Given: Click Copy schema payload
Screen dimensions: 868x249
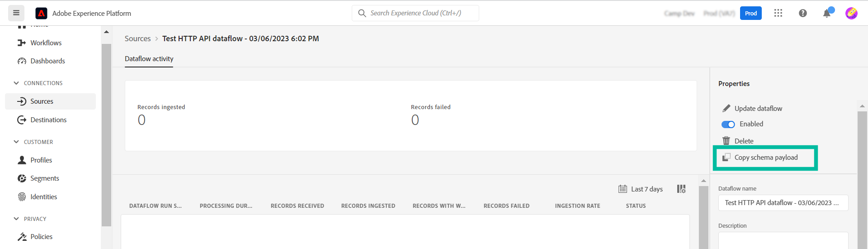Looking at the screenshot, I should coord(765,158).
